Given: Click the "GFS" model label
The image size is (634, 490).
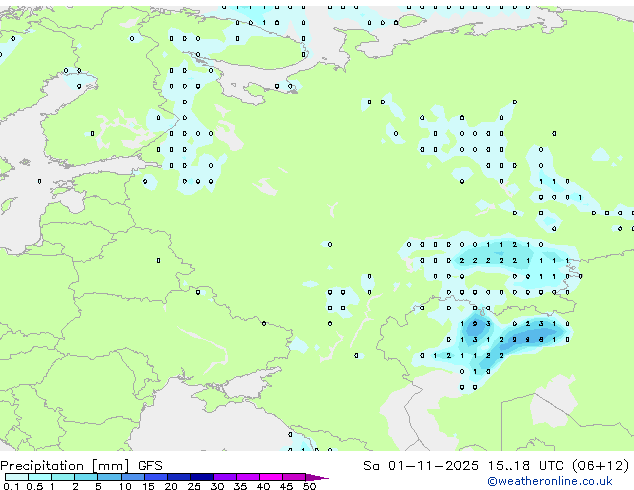Looking at the screenshot, I should pos(150,466).
